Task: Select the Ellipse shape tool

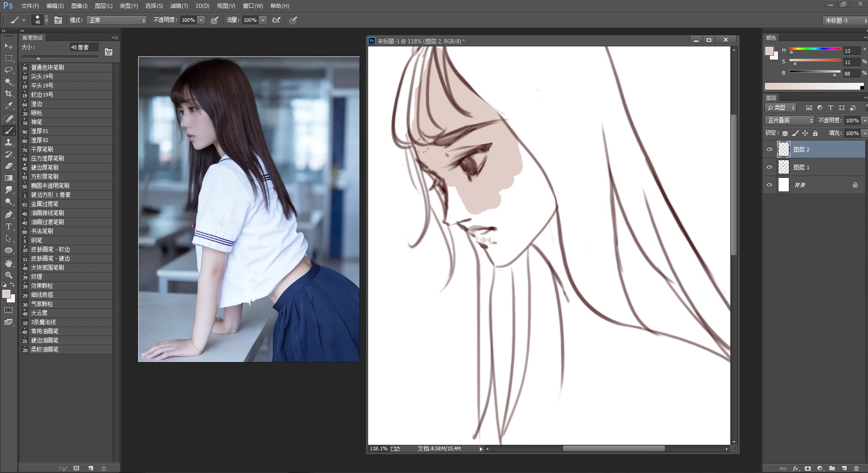Action: point(8,250)
